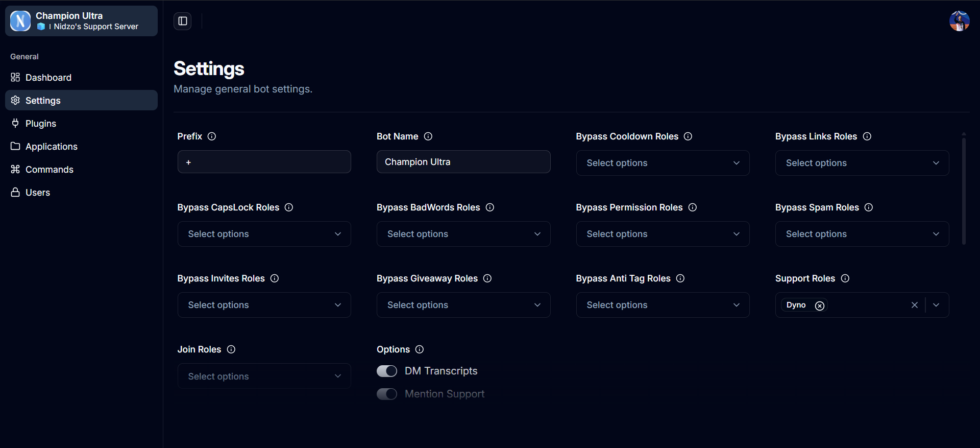Image resolution: width=980 pixels, height=448 pixels.
Task: Go to Dashboard in the sidebar
Action: [x=48, y=78]
